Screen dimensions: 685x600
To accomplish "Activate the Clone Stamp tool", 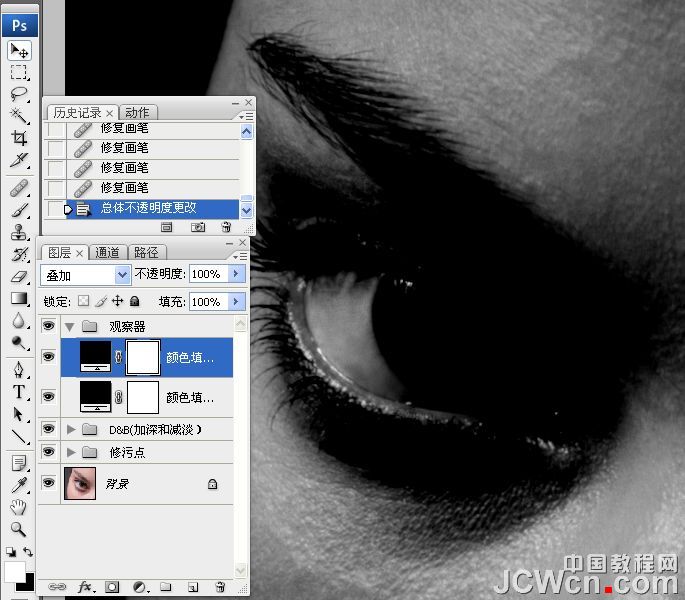I will pos(19,232).
